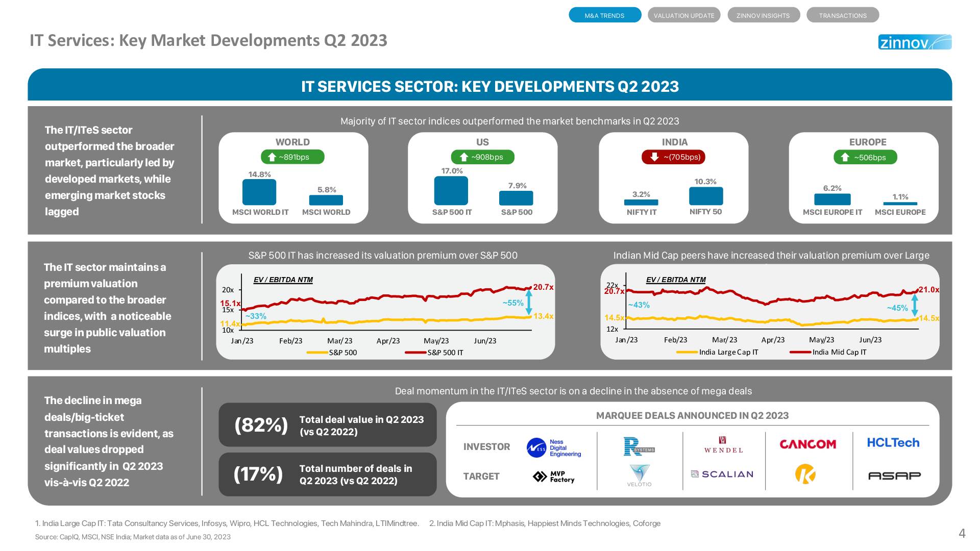Viewport: 980px width, 551px height.
Task: Switch to the Valuation Update tab
Action: (684, 15)
